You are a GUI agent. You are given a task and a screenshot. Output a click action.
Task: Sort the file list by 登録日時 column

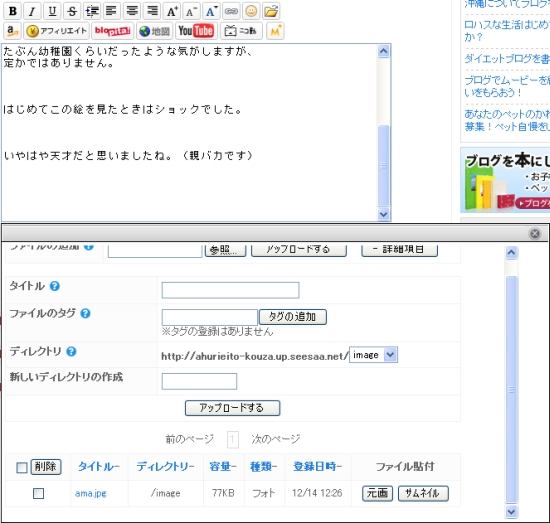click(x=317, y=467)
